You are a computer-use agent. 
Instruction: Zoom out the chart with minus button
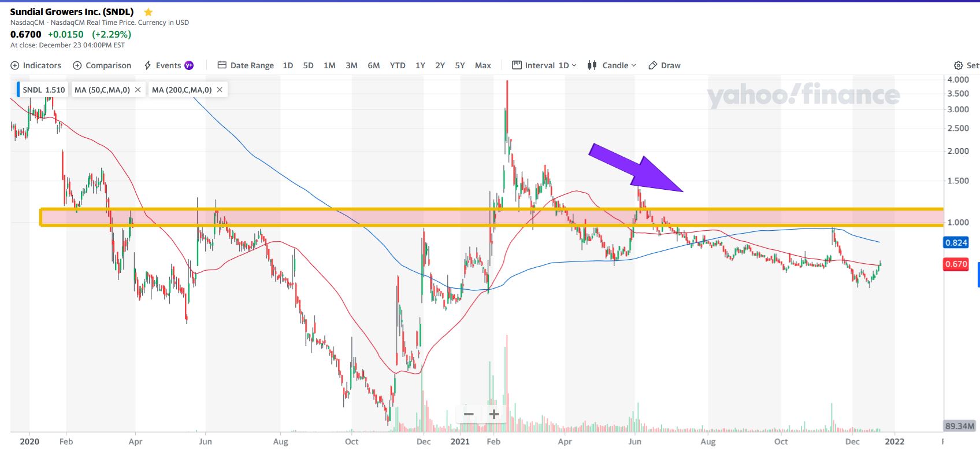(x=469, y=414)
